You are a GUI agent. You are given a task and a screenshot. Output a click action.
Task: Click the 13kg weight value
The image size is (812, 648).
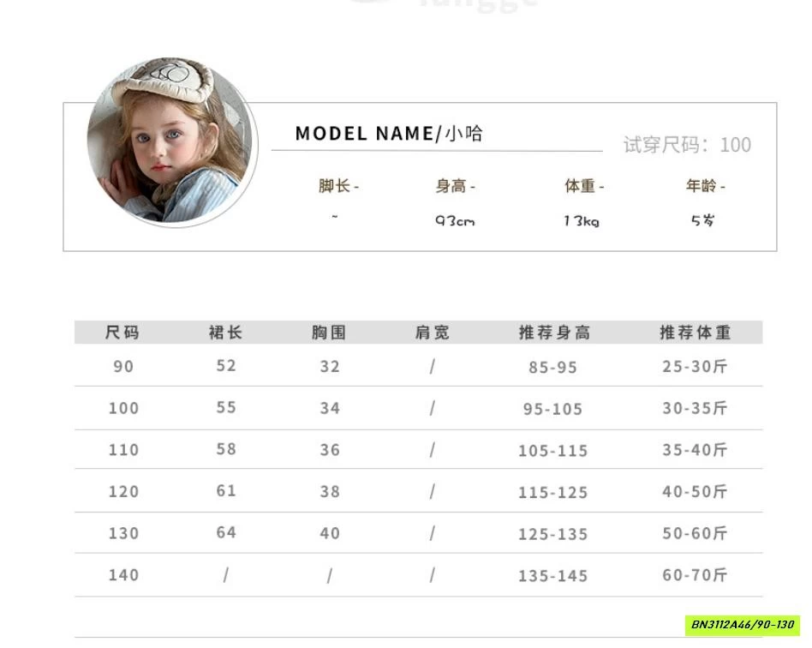pyautogui.click(x=581, y=221)
